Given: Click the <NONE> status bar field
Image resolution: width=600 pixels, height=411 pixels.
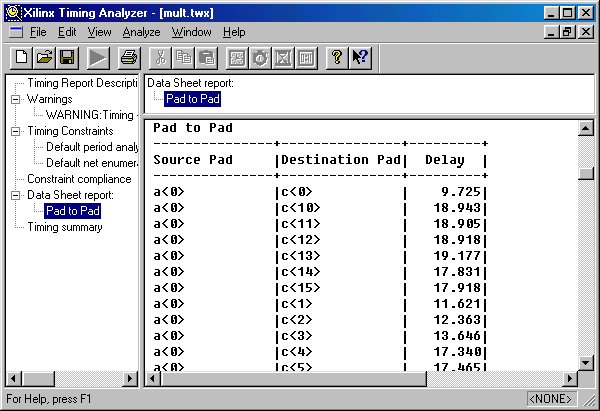Looking at the screenshot, I should [x=551, y=399].
